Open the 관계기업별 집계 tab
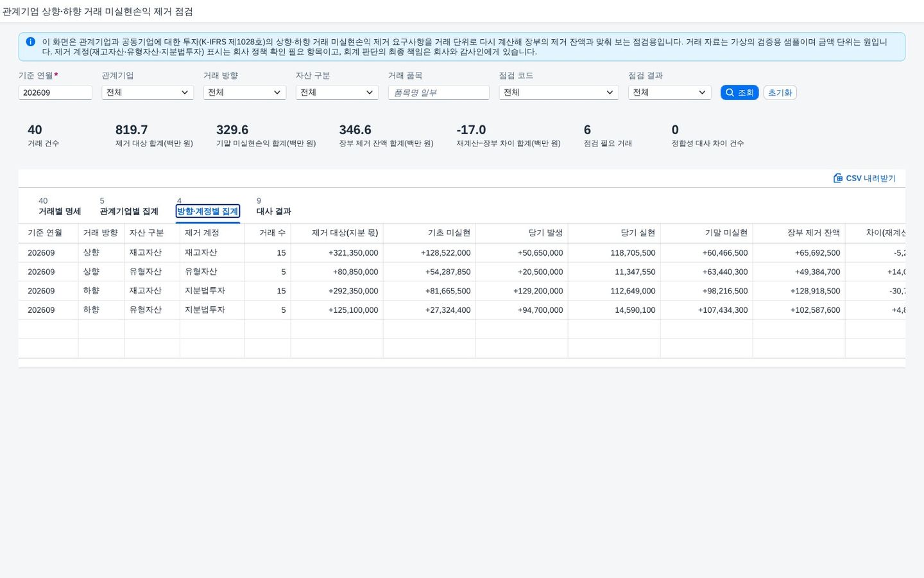The width and height of the screenshot is (924, 578). 129,211
